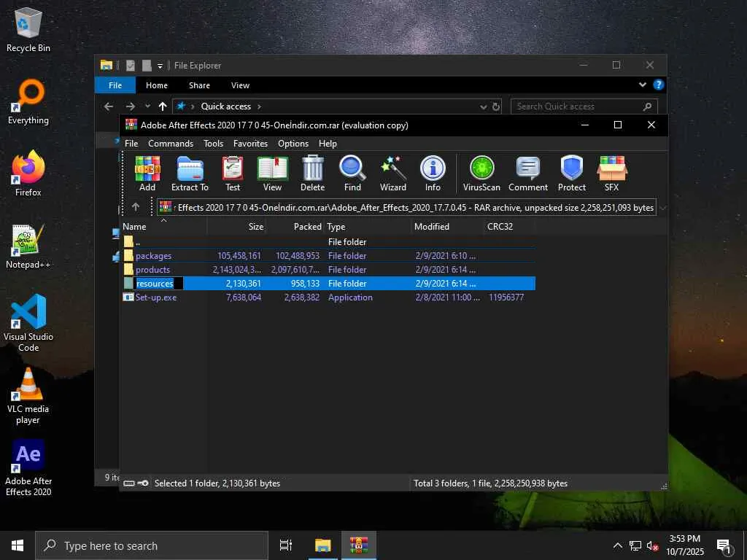
Task: Run the Test archive tool
Action: [x=233, y=174]
